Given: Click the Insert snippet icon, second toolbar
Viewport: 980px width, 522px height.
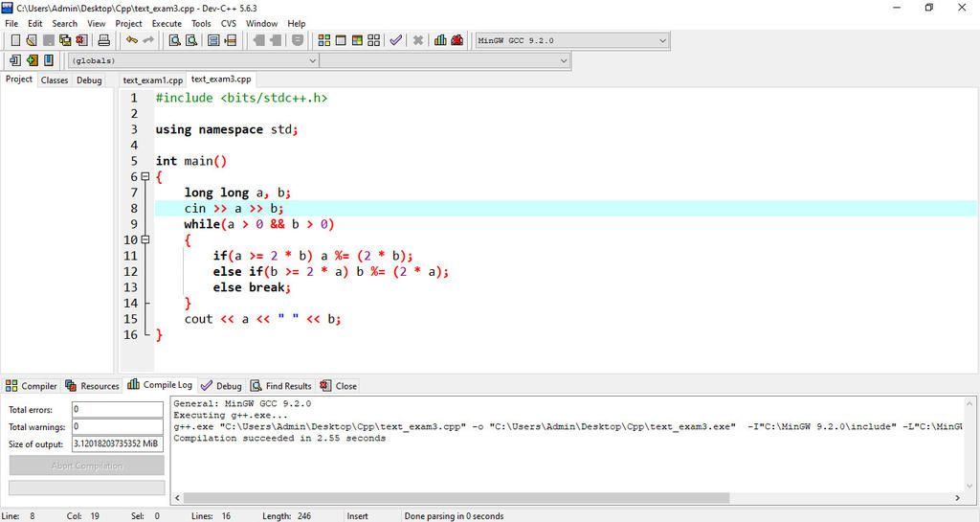Looking at the screenshot, I should 15,60.
